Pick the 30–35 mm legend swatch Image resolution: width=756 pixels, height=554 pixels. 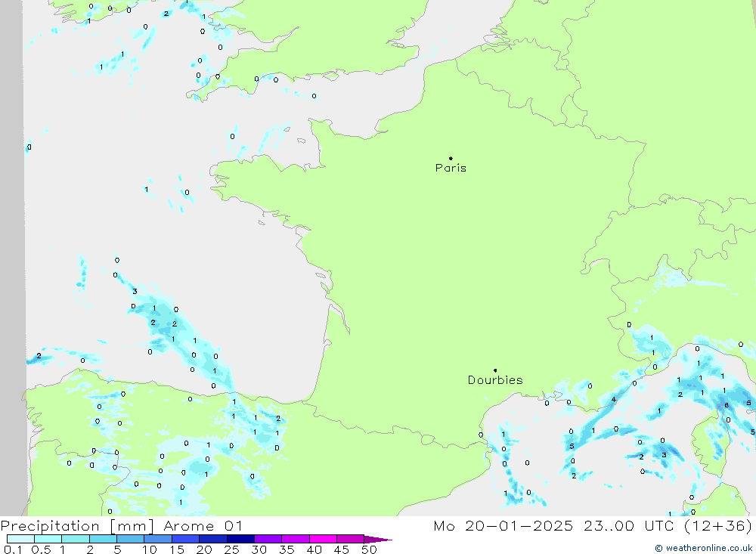(268, 539)
